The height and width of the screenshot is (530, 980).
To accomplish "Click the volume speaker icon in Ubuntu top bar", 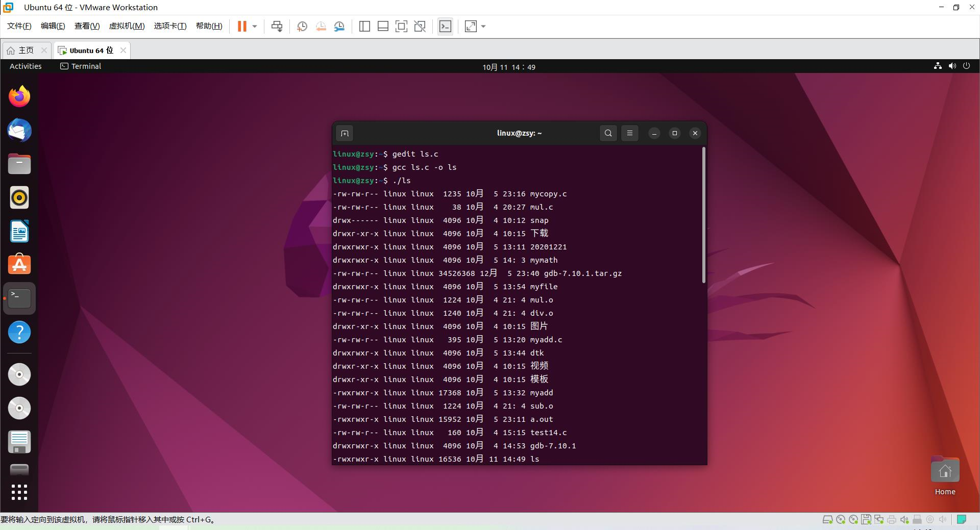I will pyautogui.click(x=952, y=66).
